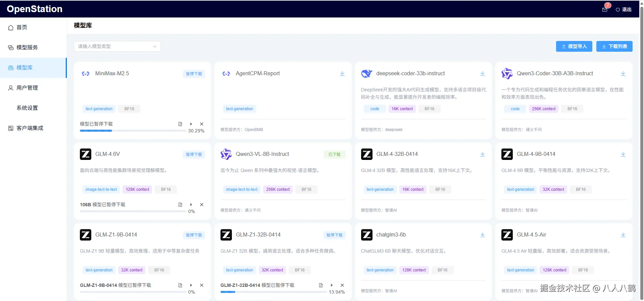Open 用户管理 in sidebar
The image size is (644, 301).
pos(33,88)
